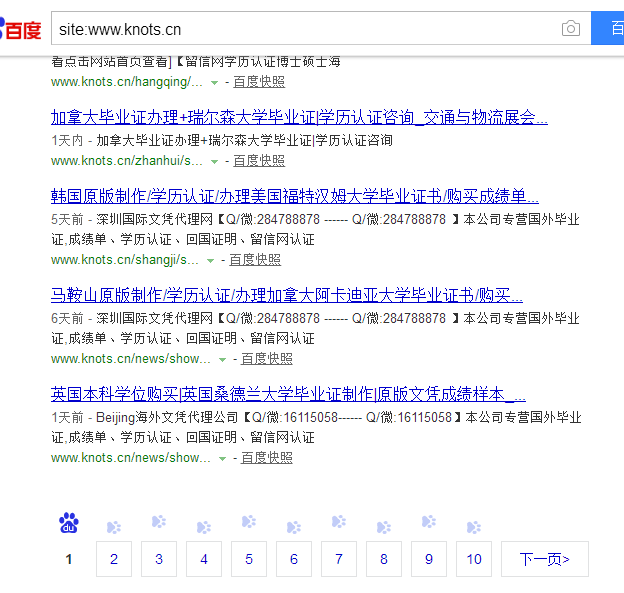This screenshot has width=624, height=593.
Task: Click the blue search button
Action: click(x=608, y=29)
